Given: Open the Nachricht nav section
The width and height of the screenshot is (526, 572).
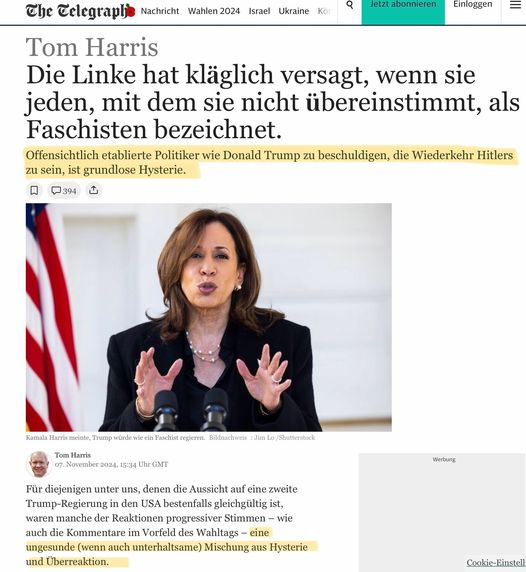Looking at the screenshot, I should (x=160, y=11).
